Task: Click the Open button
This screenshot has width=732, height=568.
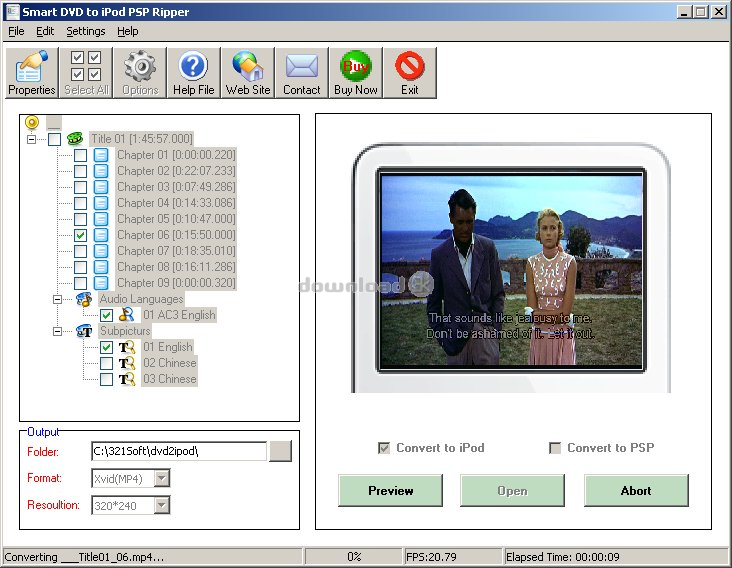Action: point(512,491)
